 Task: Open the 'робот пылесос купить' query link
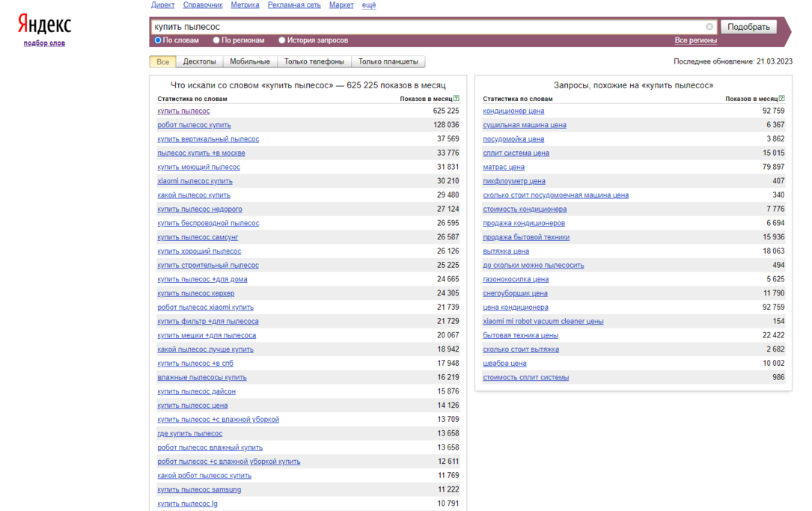pyautogui.click(x=194, y=125)
